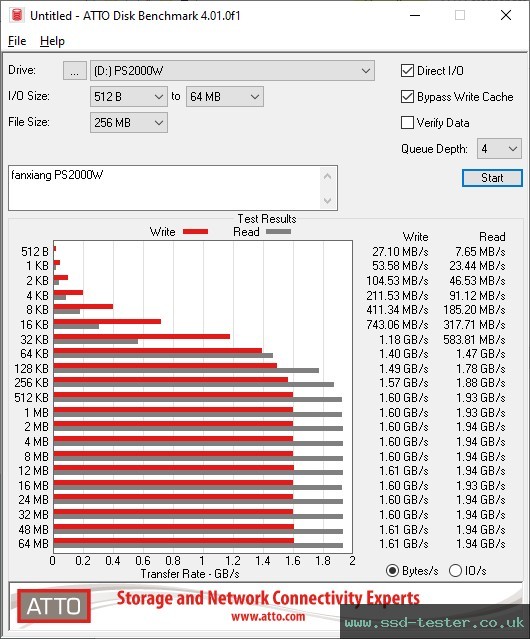
Task: Click the red Write legend swatch
Action: tap(196, 232)
